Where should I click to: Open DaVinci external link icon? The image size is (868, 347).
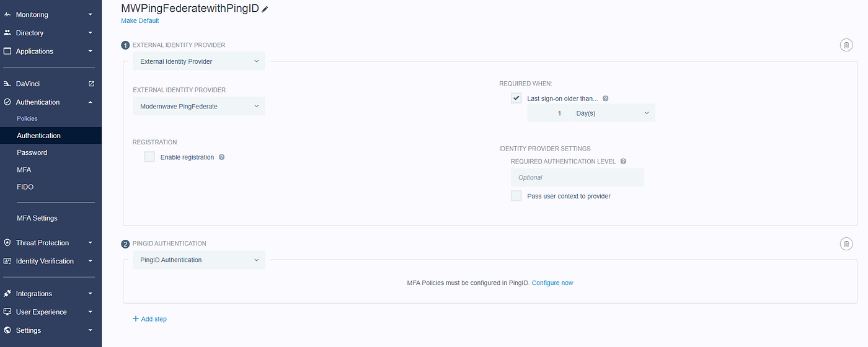[x=91, y=84]
